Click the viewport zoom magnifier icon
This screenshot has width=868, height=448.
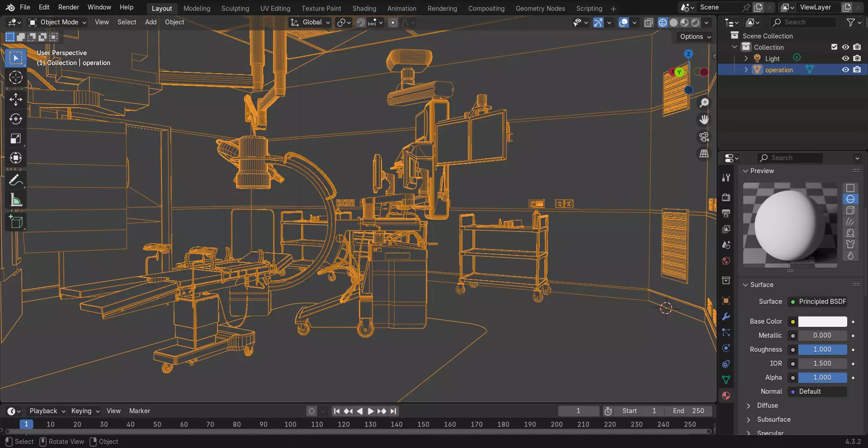(704, 103)
